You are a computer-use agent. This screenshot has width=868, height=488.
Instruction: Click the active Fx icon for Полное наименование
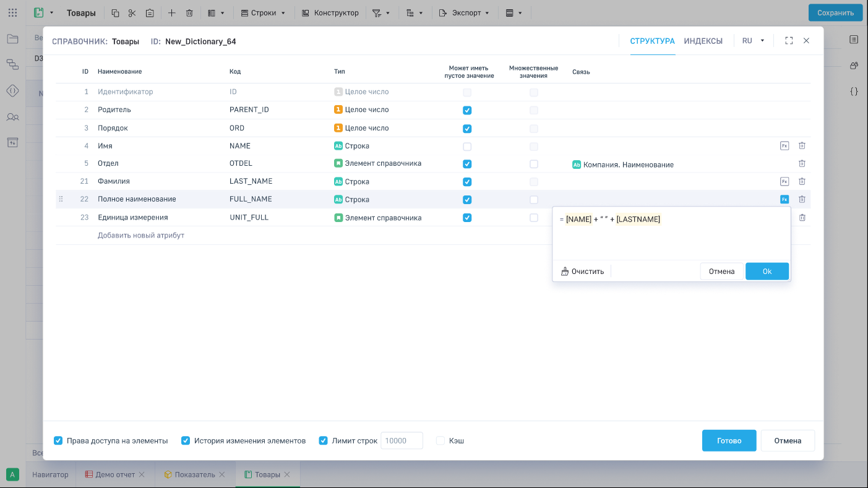[x=784, y=199]
